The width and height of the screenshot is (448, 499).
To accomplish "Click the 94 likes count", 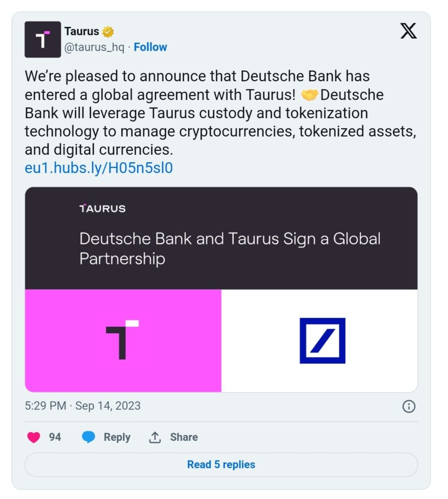I will [55, 437].
